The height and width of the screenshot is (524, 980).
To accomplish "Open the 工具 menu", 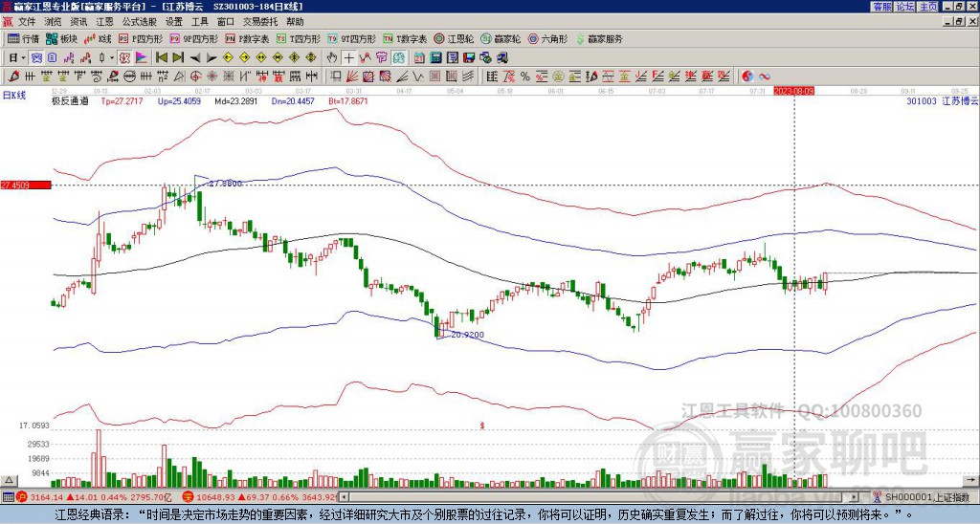I will point(200,22).
